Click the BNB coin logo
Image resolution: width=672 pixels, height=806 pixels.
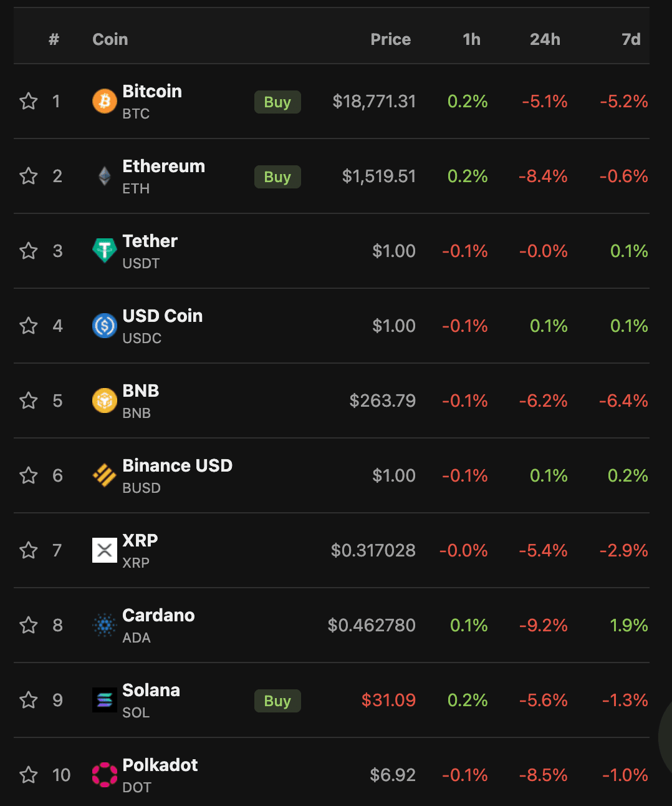coord(105,401)
